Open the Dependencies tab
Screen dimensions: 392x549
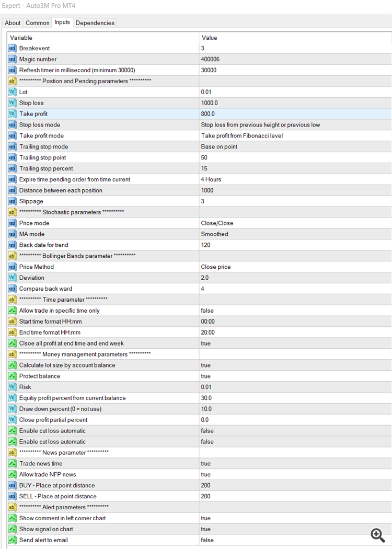(x=95, y=23)
